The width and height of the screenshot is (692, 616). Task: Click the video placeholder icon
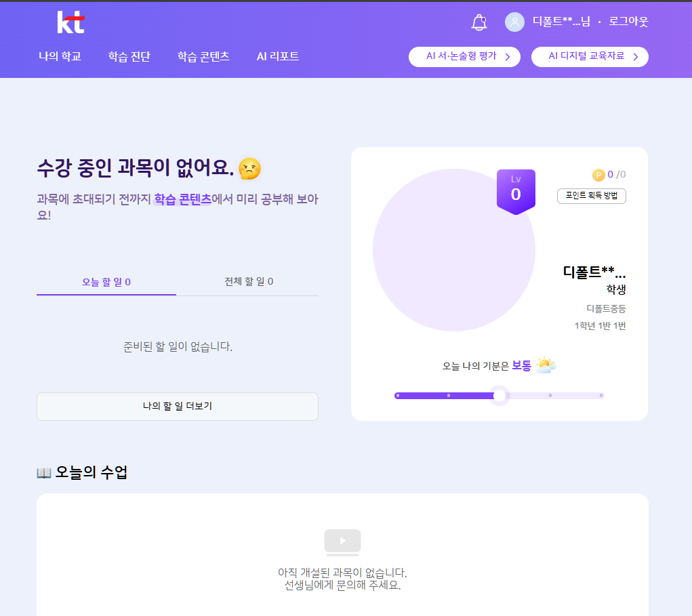342,541
